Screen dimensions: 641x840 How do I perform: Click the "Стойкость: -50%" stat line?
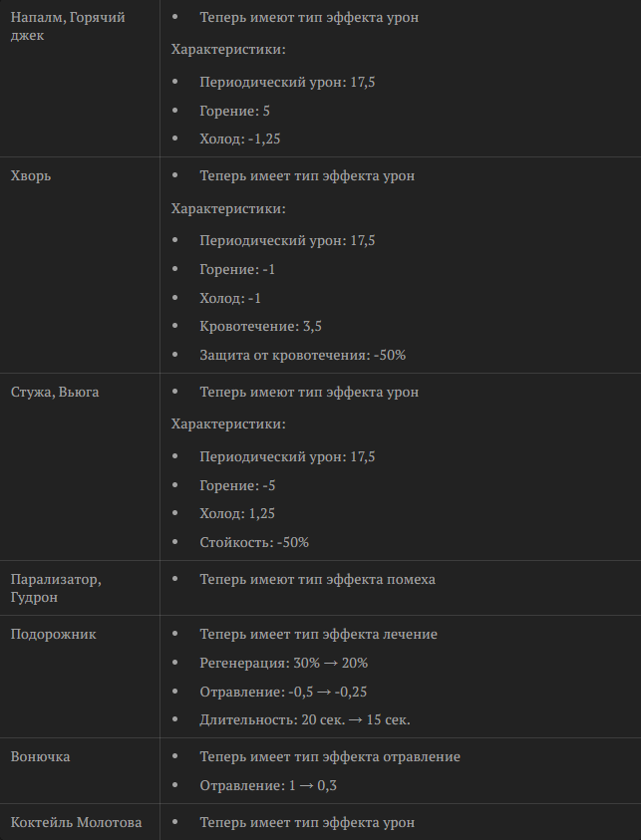[x=254, y=542]
